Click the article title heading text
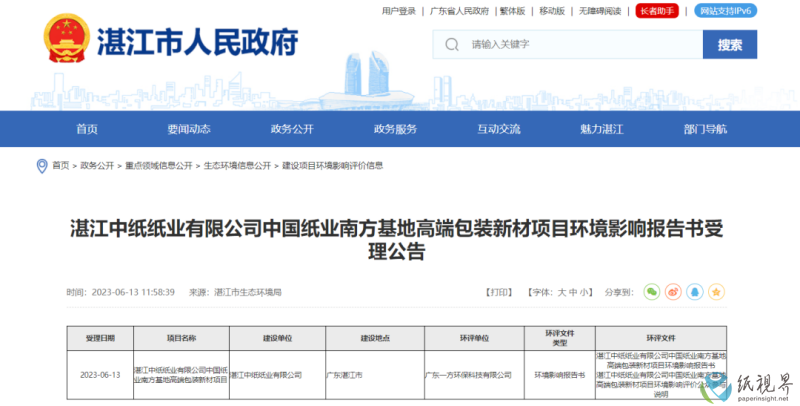This screenshot has width=800, height=406. point(396,240)
